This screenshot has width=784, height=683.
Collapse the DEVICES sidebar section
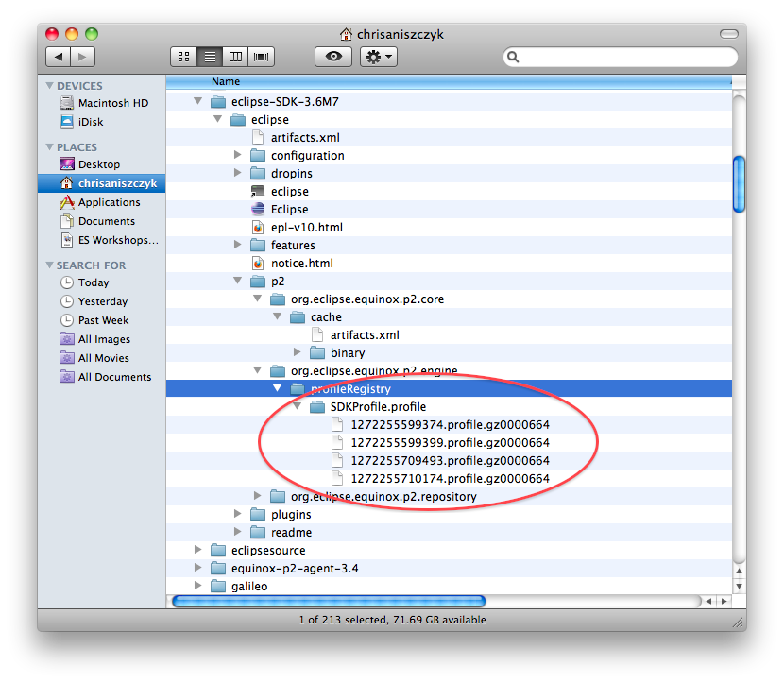49,86
